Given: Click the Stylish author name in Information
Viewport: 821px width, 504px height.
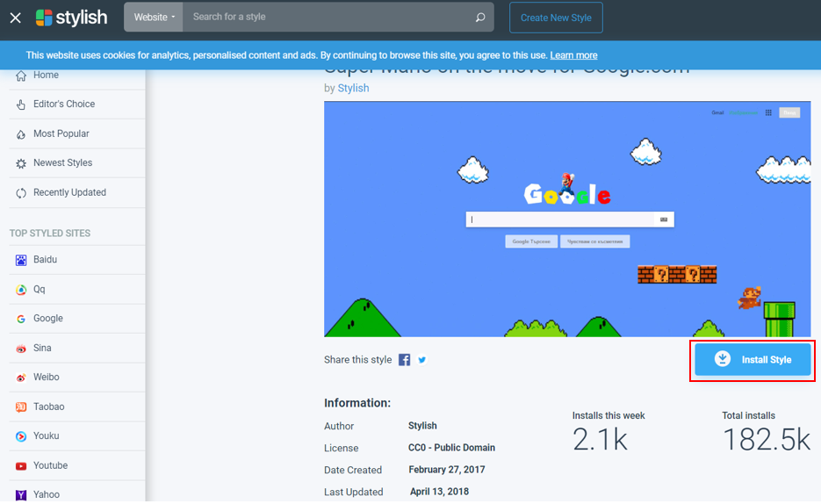Looking at the screenshot, I should [x=422, y=426].
